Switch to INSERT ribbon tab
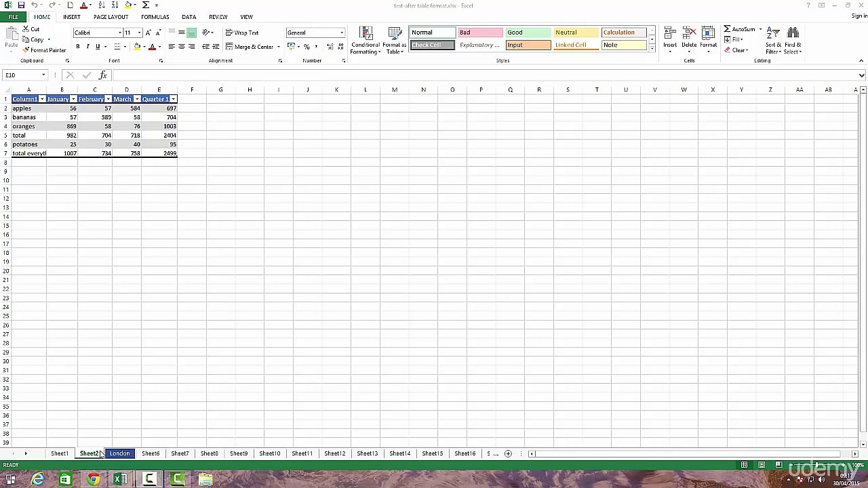Image resolution: width=868 pixels, height=488 pixels. (x=71, y=17)
